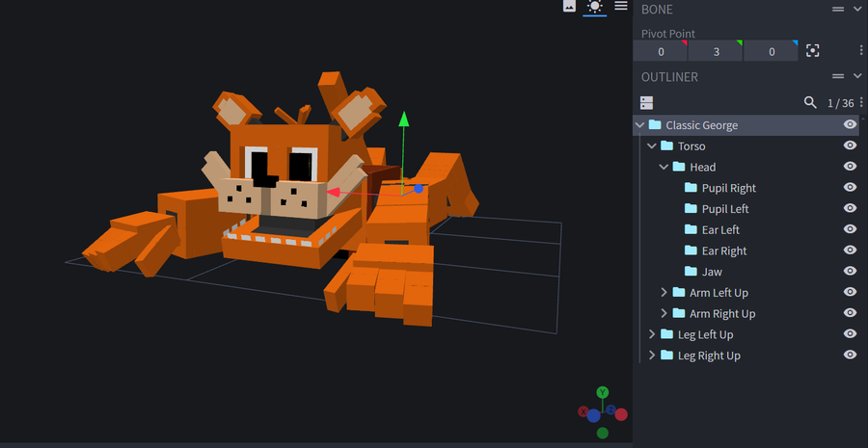Toggle visibility of Torso
This screenshot has width=868, height=448.
[x=850, y=145]
